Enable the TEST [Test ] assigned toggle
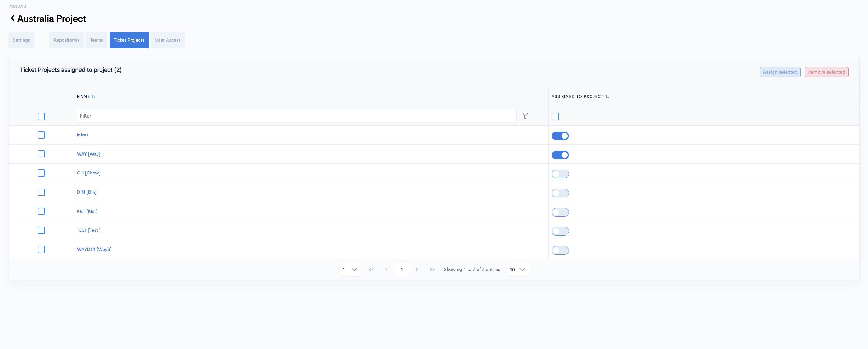The width and height of the screenshot is (868, 349). click(560, 231)
